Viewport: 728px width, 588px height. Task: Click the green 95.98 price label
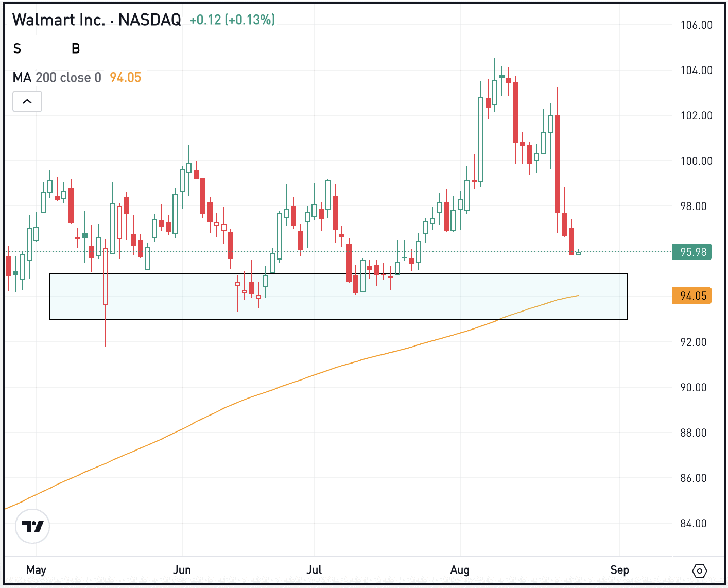click(691, 252)
